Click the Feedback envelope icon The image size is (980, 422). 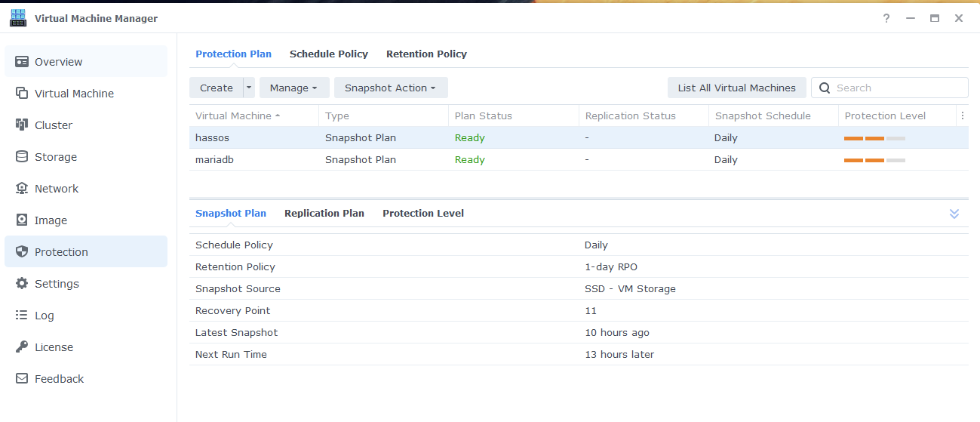(22, 379)
